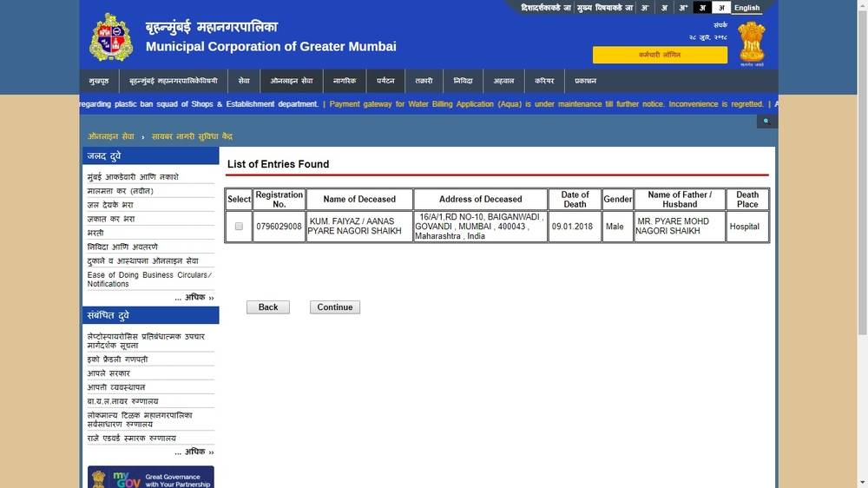Switch to black high-contrast अ theme
This screenshot has width=868, height=488.
pyautogui.click(x=702, y=8)
